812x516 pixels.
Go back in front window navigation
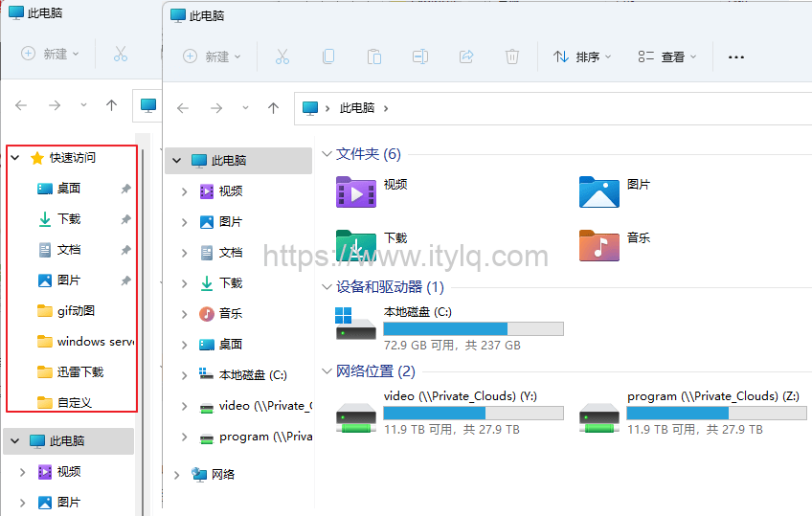[x=183, y=108]
